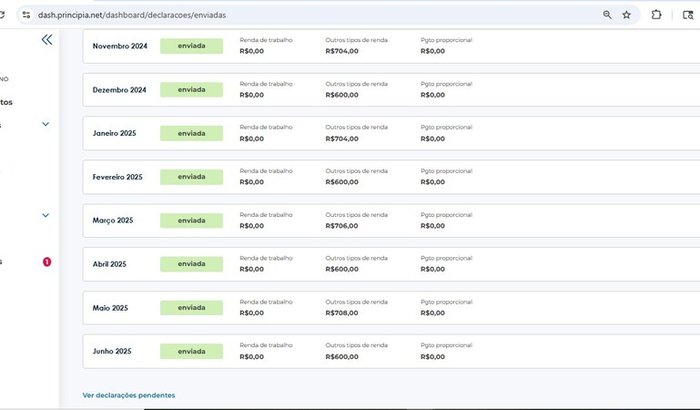Click the address bar URL field
The width and height of the screenshot is (700, 410).
[x=312, y=15]
